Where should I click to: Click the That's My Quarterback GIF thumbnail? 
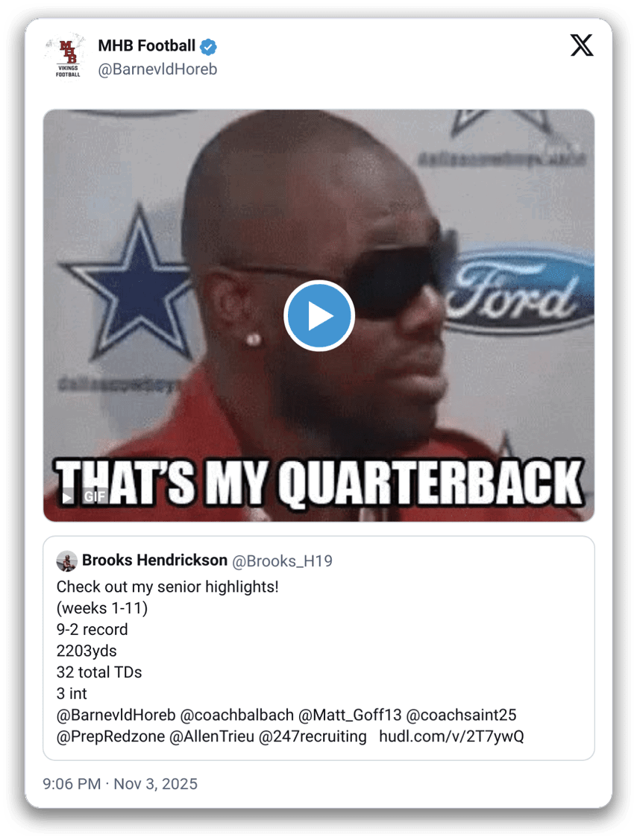318,315
